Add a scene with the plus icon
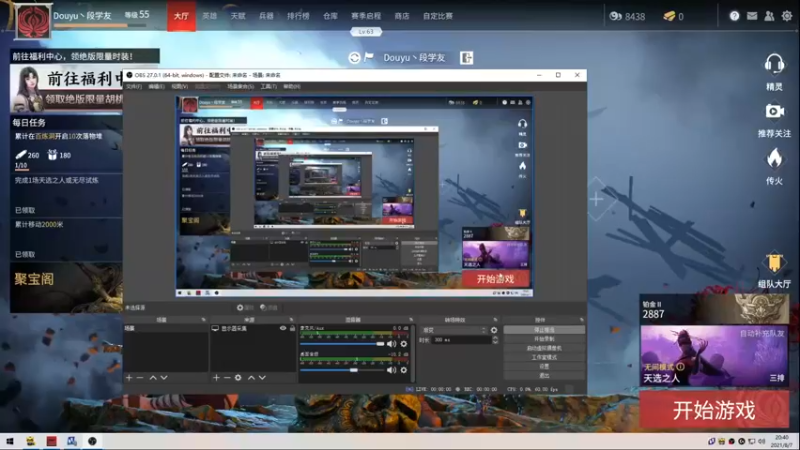Image resolution: width=800 pixels, height=450 pixels. pyautogui.click(x=129, y=378)
